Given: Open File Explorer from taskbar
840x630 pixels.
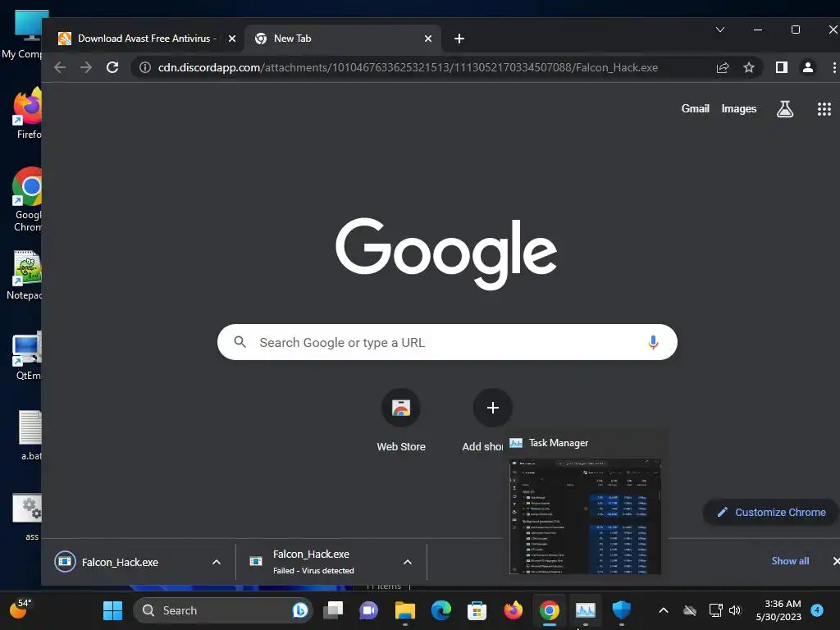Looking at the screenshot, I should (x=405, y=610).
